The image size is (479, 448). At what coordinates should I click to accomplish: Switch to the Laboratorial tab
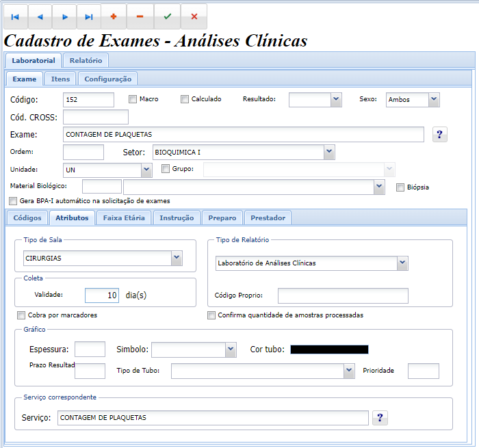(x=34, y=60)
